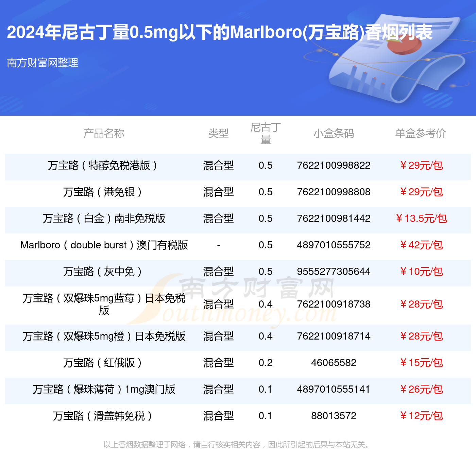Click barcode 88013572
The height and width of the screenshot is (460, 476).
click(334, 416)
